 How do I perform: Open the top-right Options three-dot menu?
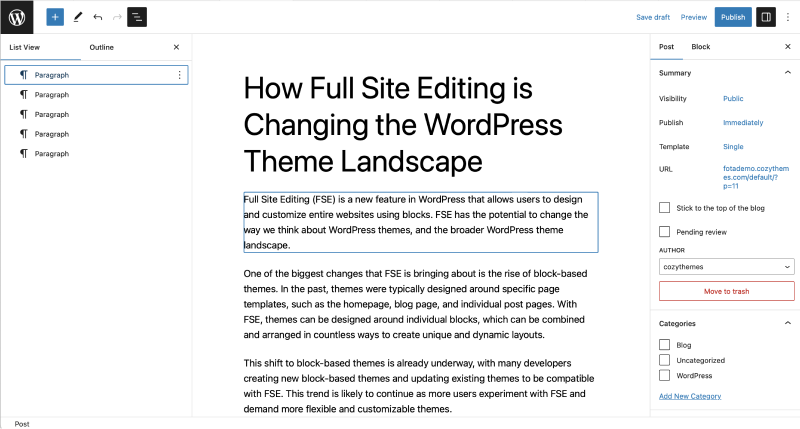(x=787, y=17)
